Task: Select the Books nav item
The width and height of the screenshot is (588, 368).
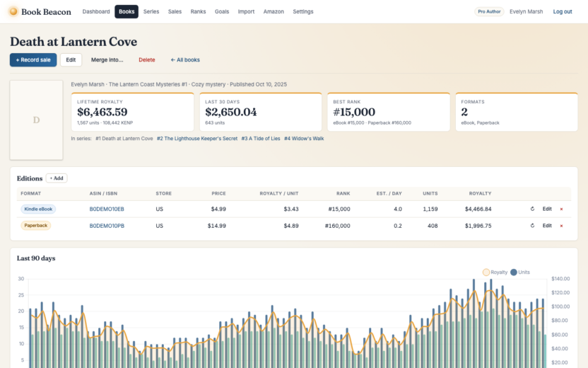Action: coord(127,11)
